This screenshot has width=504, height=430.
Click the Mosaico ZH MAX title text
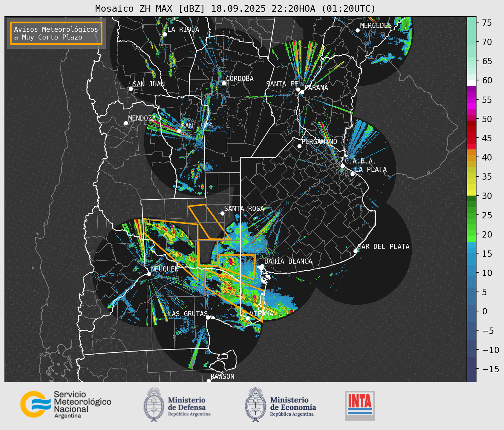click(x=235, y=9)
